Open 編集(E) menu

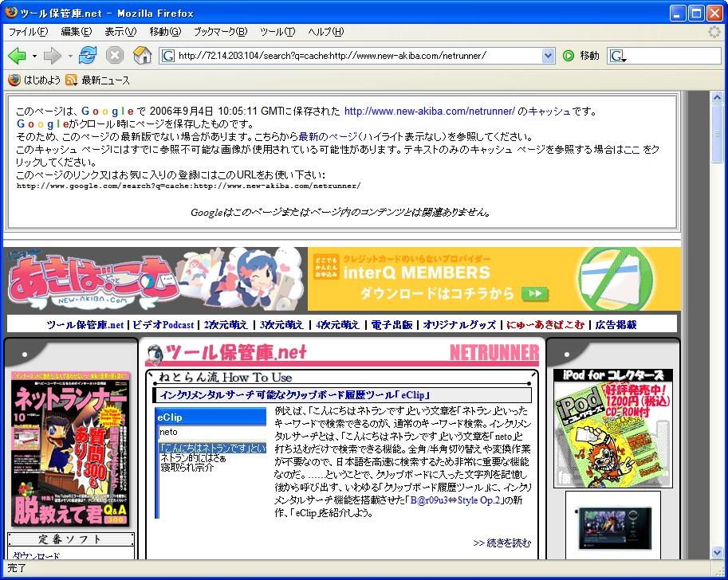pyautogui.click(x=77, y=32)
